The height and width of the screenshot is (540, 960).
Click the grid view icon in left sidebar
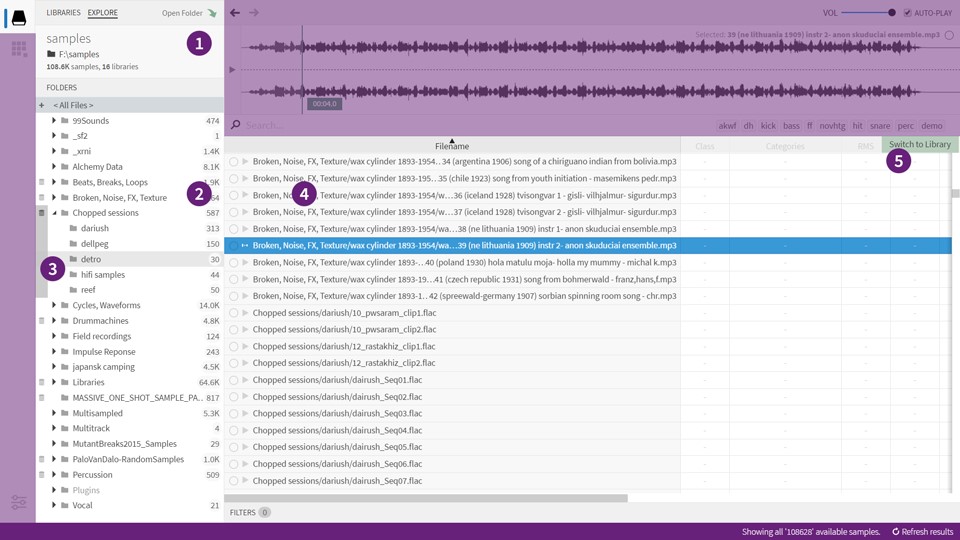pyautogui.click(x=18, y=49)
